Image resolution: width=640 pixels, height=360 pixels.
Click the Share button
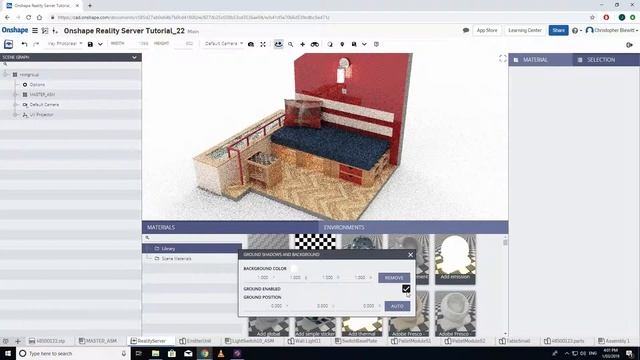[x=558, y=30]
